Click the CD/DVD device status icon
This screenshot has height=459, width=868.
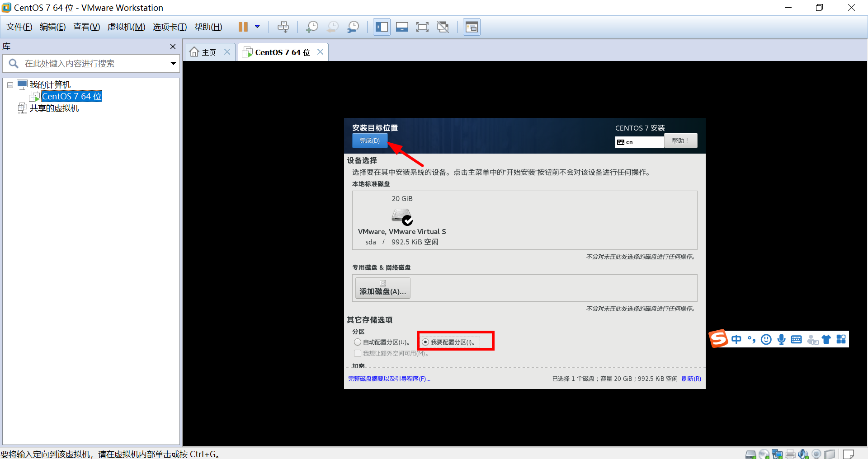(x=764, y=454)
